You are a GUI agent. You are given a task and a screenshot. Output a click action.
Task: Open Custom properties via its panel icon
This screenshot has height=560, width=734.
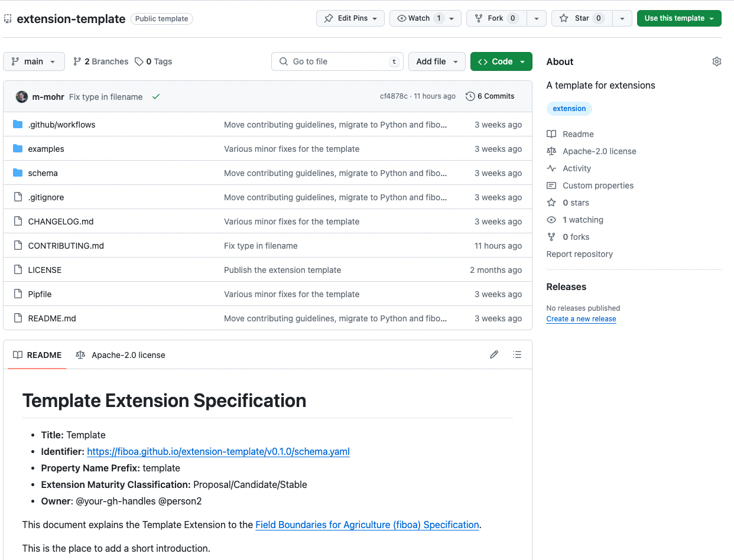(x=551, y=185)
